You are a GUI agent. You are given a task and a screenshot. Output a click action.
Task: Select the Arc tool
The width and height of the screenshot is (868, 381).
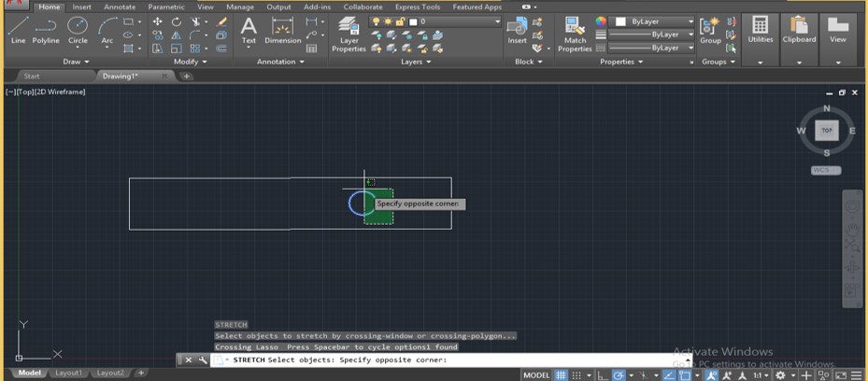pos(107,31)
